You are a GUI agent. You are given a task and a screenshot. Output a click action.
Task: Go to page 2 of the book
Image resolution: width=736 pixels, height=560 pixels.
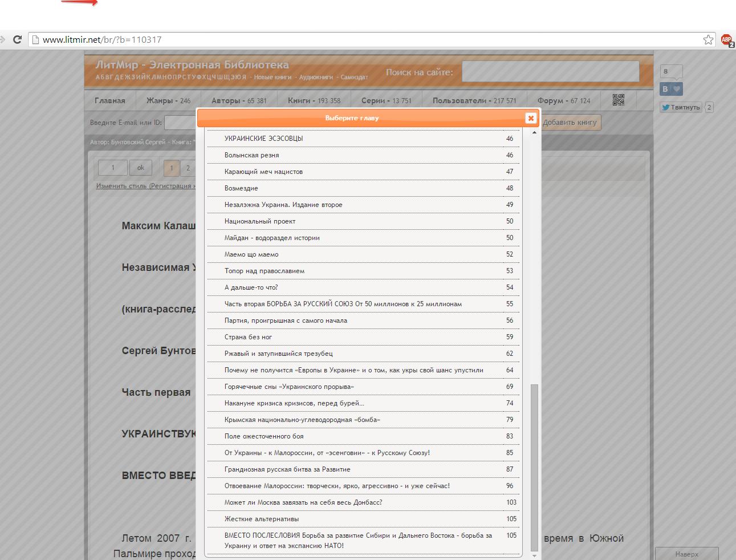(x=188, y=168)
